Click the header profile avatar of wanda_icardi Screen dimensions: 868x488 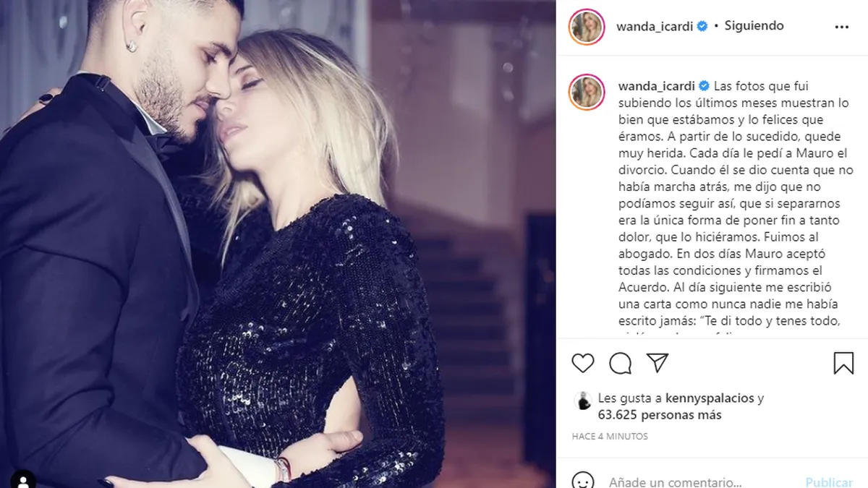587,27
